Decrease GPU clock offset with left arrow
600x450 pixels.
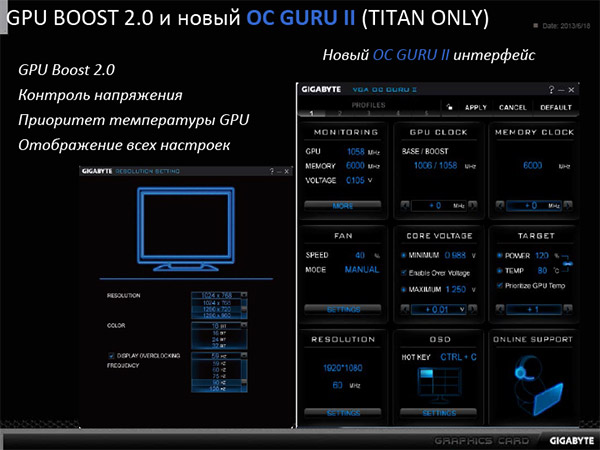click(405, 205)
